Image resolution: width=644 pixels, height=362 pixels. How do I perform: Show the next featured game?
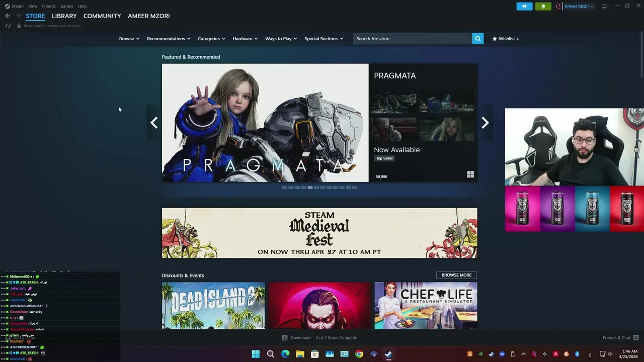click(x=485, y=123)
